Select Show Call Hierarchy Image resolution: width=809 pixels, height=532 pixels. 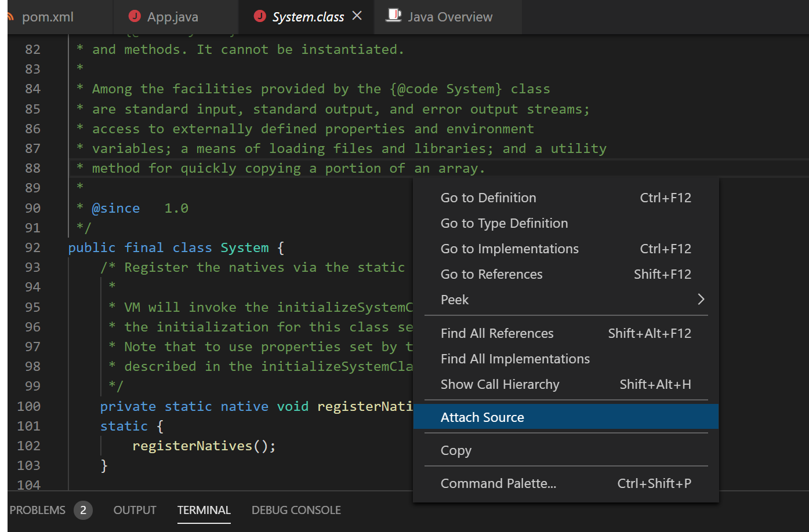tap(566, 384)
